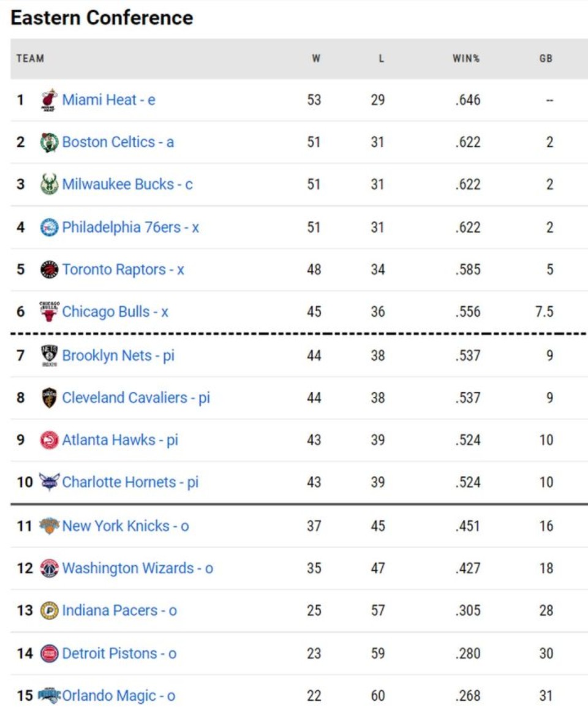This screenshot has width=588, height=713.
Task: Click the Detroit Pistons logo
Action: [49, 654]
